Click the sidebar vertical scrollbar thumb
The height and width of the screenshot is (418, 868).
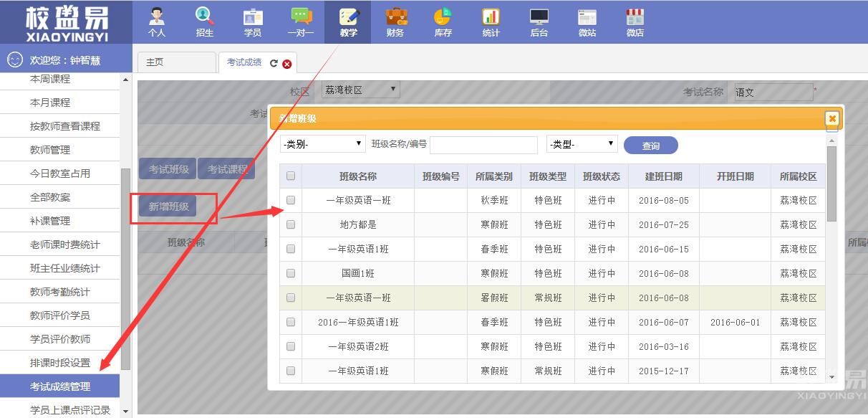pyautogui.click(x=125, y=269)
